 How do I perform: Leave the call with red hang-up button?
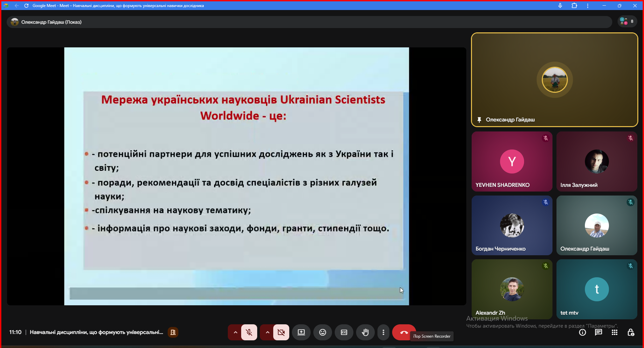(404, 332)
